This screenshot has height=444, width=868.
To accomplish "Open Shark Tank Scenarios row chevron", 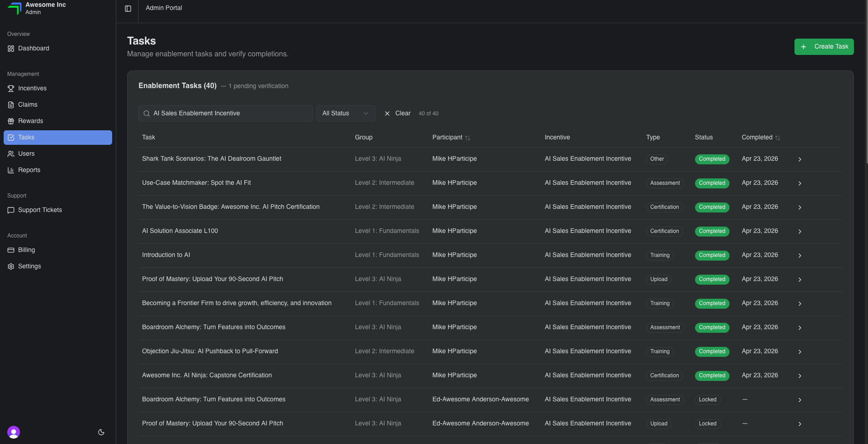I will tap(800, 159).
